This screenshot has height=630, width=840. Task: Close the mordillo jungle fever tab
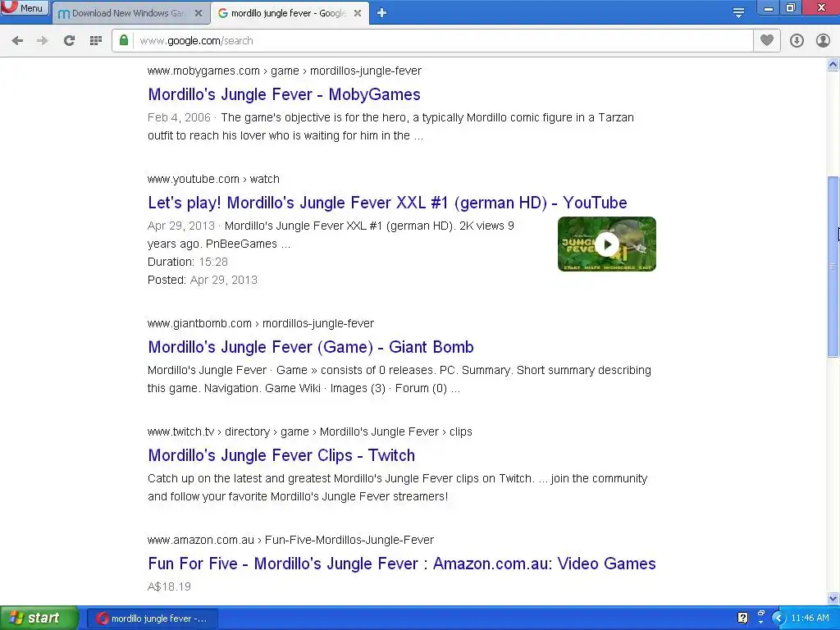(358, 13)
